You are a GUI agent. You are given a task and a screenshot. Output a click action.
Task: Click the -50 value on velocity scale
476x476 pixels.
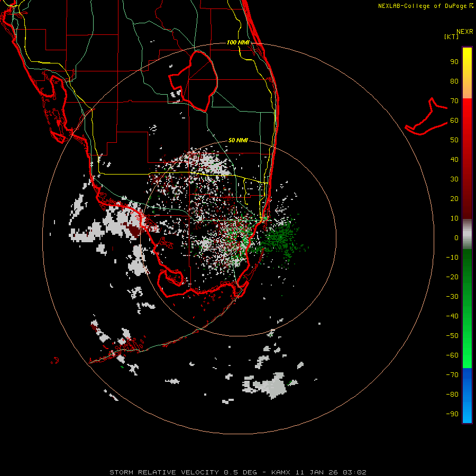pyautogui.click(x=452, y=335)
